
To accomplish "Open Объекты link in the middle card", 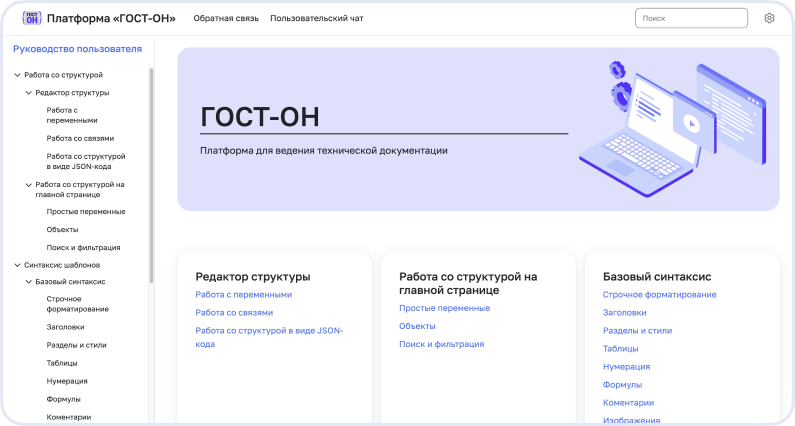I will coord(417,326).
